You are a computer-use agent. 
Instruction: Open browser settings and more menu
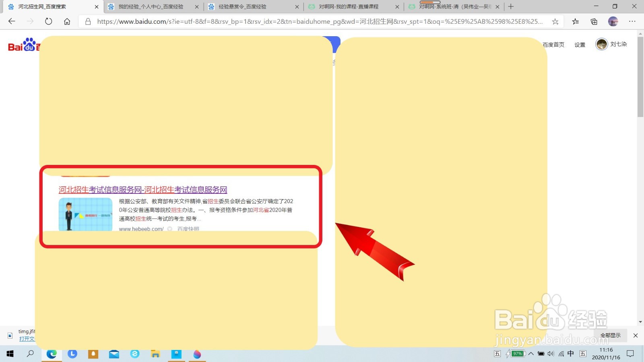point(632,21)
